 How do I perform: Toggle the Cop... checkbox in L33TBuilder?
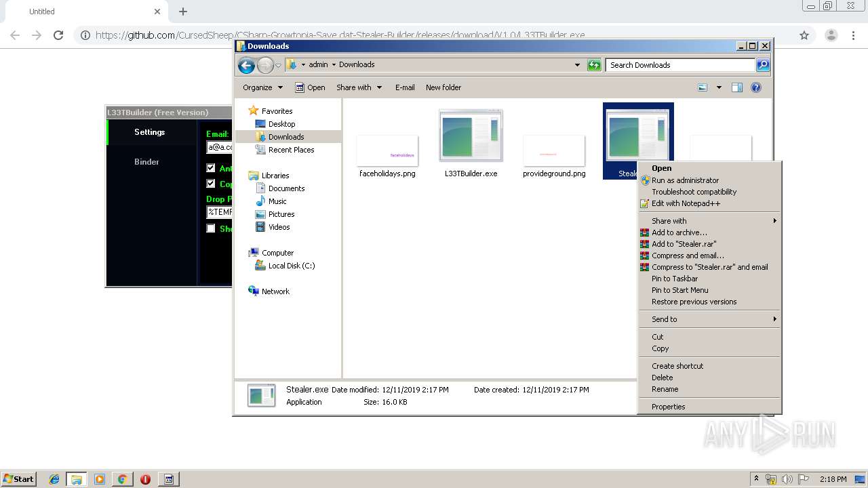[x=211, y=184]
